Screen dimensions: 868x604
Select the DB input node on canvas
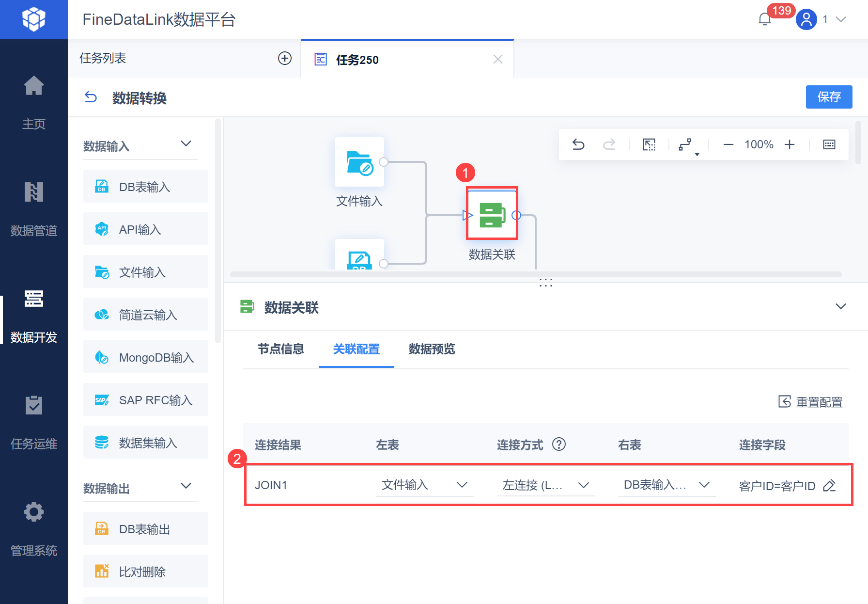(359, 254)
